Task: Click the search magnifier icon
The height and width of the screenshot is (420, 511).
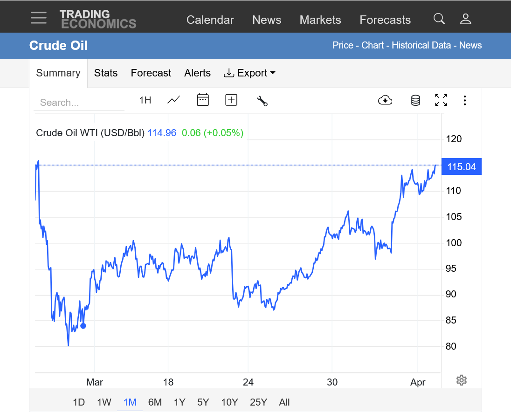Action: (439, 19)
